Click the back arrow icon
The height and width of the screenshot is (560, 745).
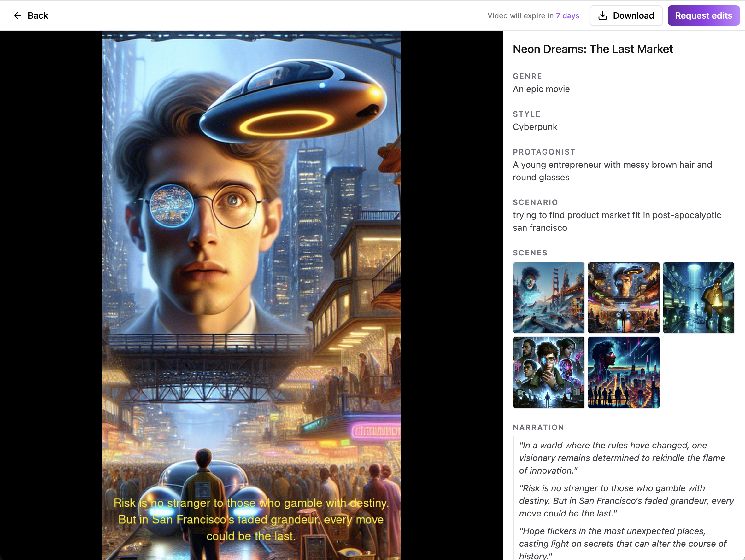point(18,15)
